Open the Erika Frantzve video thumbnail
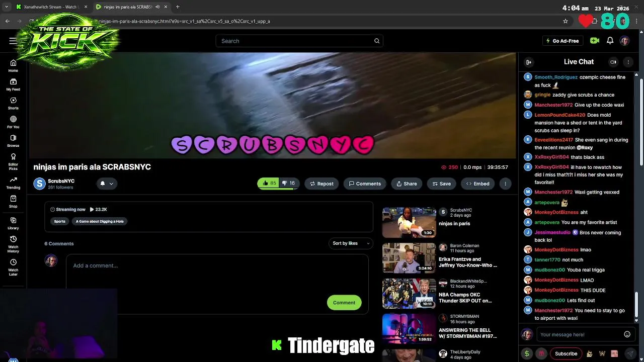The image size is (644, 362). pos(409,258)
